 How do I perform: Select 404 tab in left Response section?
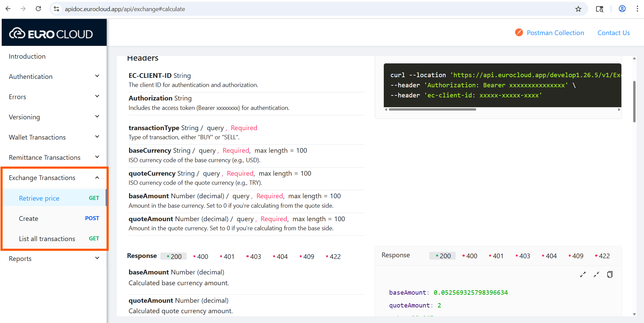coord(280,257)
